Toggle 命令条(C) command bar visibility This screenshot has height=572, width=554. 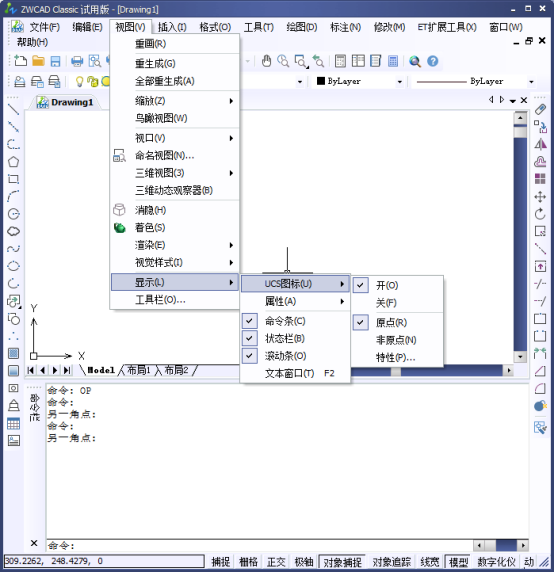pyautogui.click(x=295, y=321)
